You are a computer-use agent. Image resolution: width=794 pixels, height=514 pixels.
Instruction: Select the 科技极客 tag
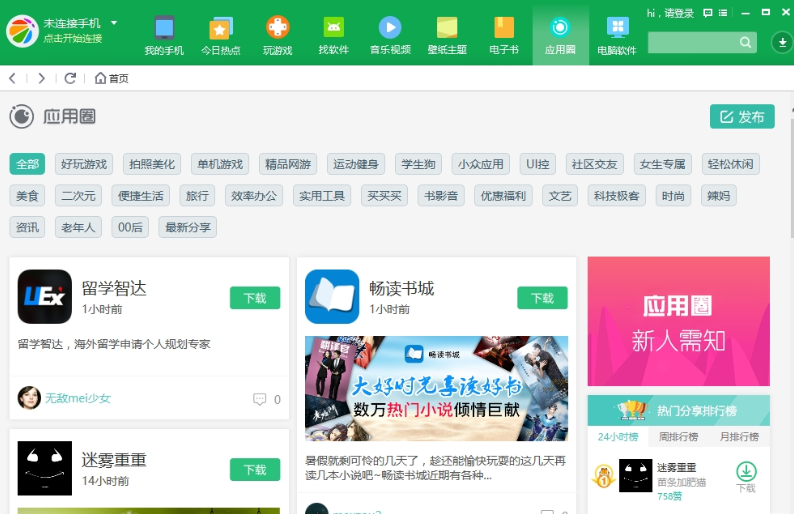point(617,195)
